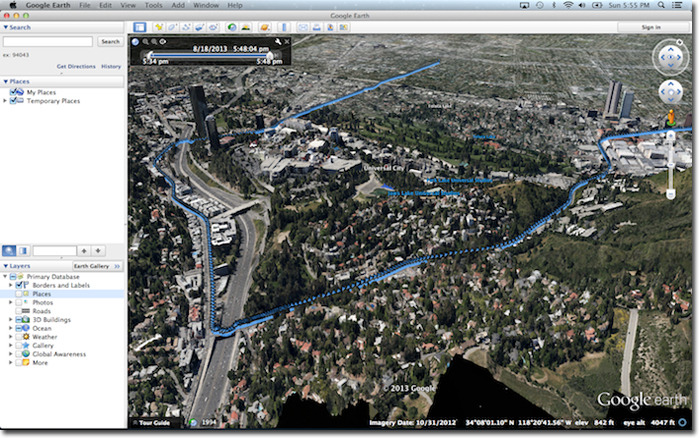Viewport: 700px width, 438px height.
Task: Uncheck the Borders and Labels layer
Action: point(19,285)
